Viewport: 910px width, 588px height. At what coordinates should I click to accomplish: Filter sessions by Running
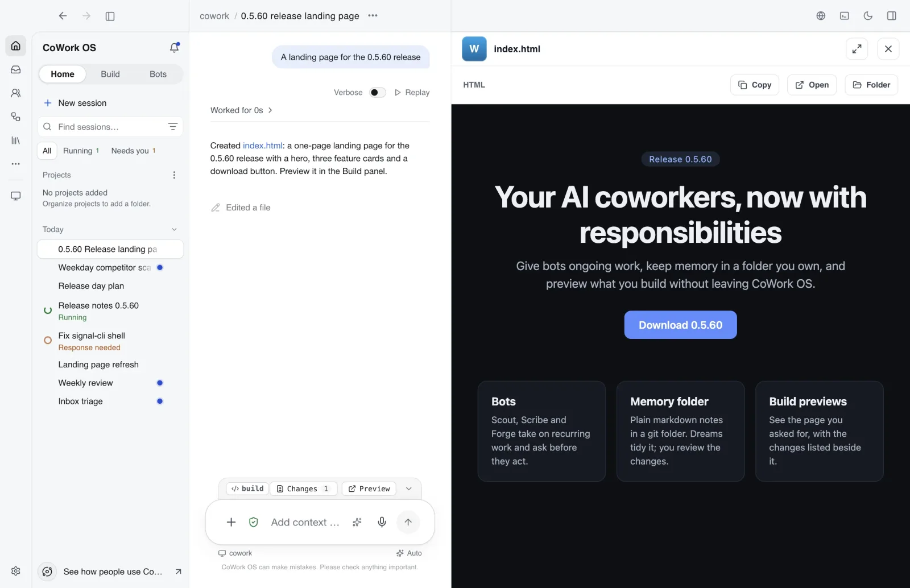(81, 151)
